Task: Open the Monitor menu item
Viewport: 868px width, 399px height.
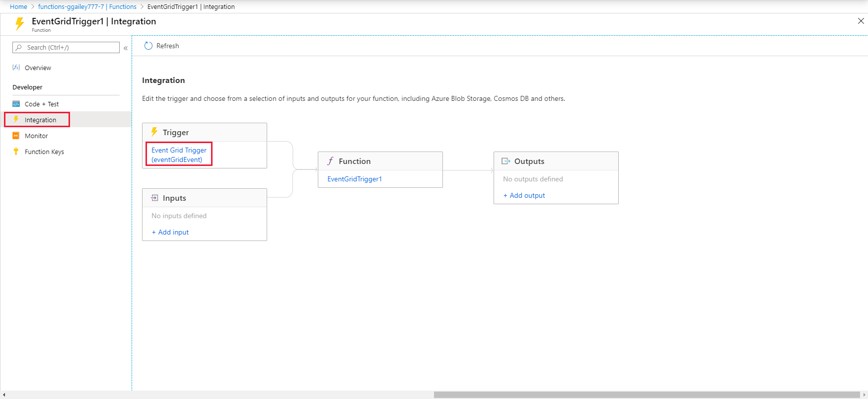Action: click(36, 136)
